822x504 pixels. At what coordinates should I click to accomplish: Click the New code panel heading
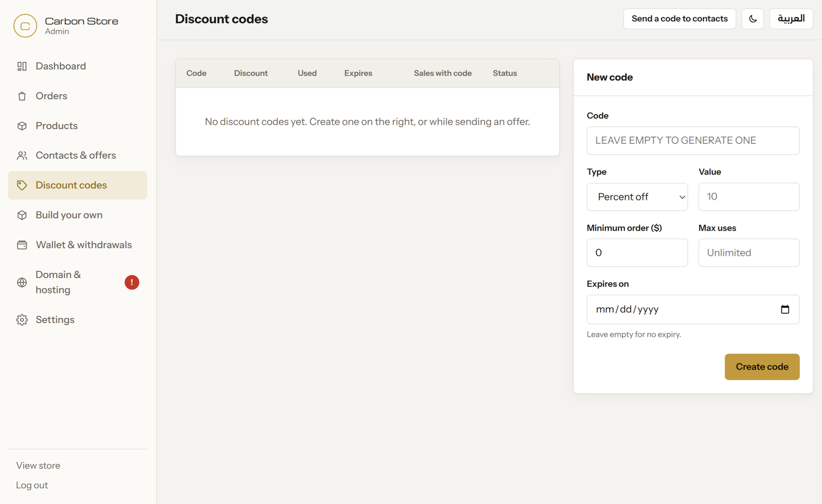pos(610,77)
